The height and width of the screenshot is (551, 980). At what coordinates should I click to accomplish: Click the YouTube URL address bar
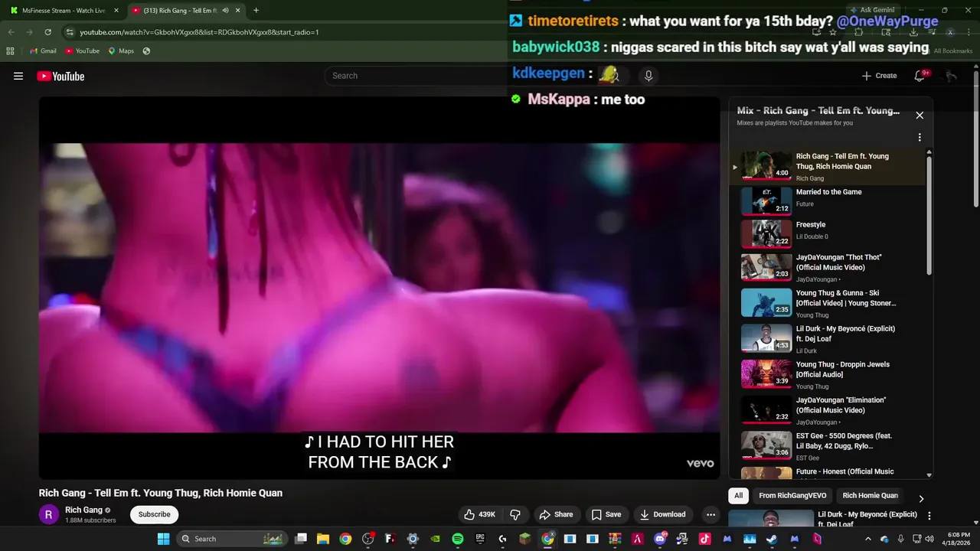click(199, 32)
